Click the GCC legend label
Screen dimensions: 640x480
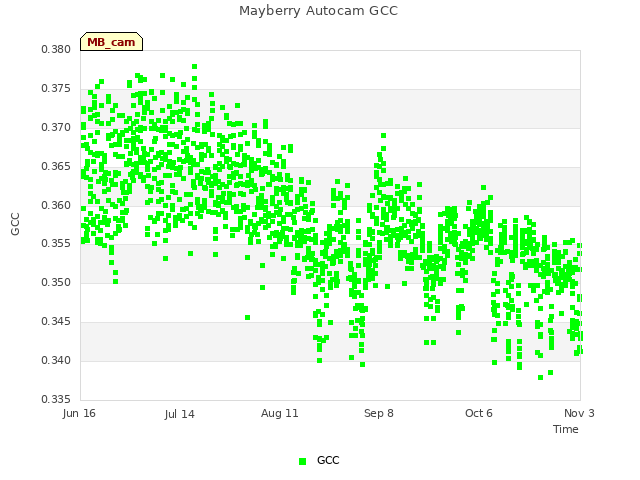coord(328,460)
